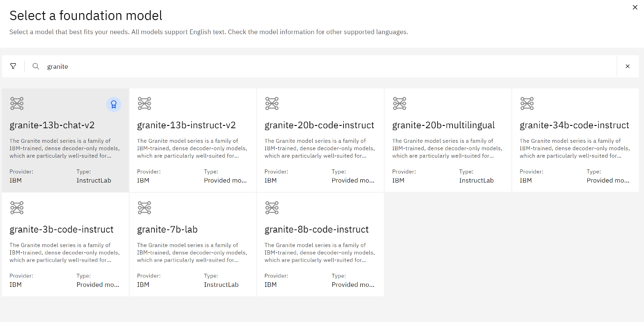Click IBM provider on granite-8b-code-instruct card
Screen dimensions: 644x322
click(x=271, y=285)
